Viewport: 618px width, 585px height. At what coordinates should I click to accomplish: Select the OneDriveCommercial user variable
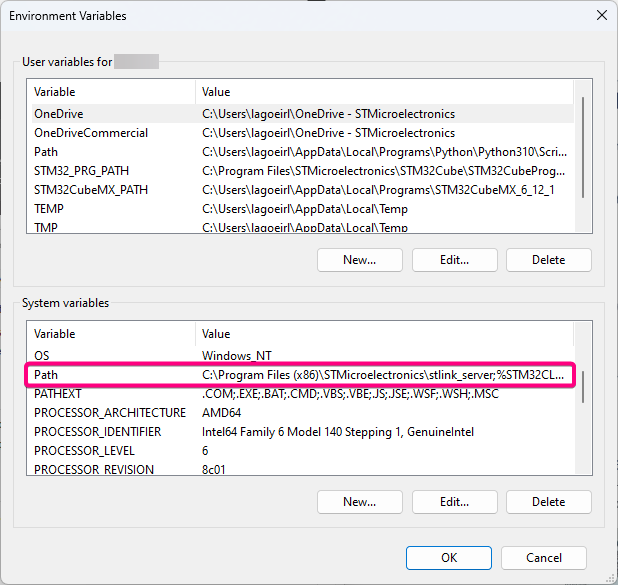90,133
